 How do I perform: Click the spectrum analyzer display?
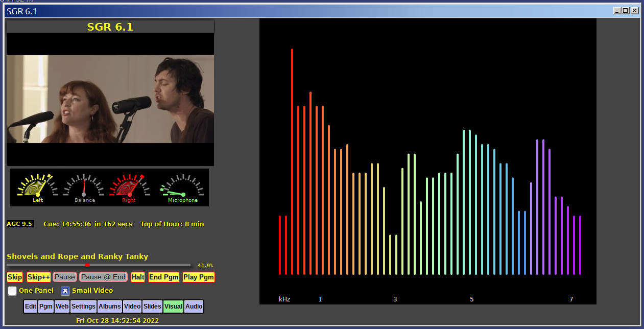click(428, 161)
